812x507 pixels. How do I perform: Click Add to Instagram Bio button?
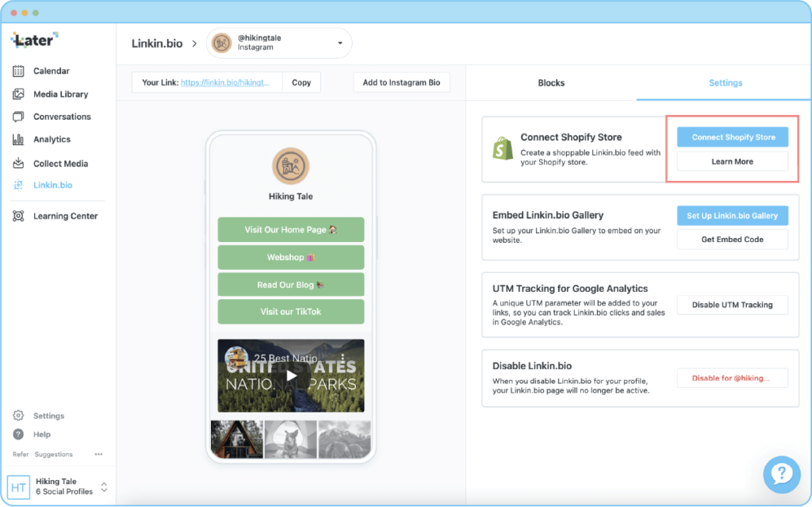[x=401, y=83]
